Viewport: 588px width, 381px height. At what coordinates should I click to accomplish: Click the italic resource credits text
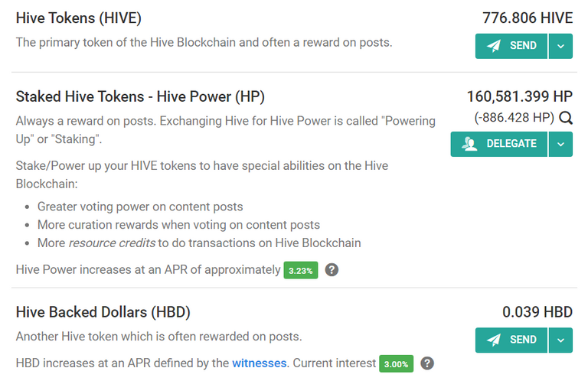[112, 243]
